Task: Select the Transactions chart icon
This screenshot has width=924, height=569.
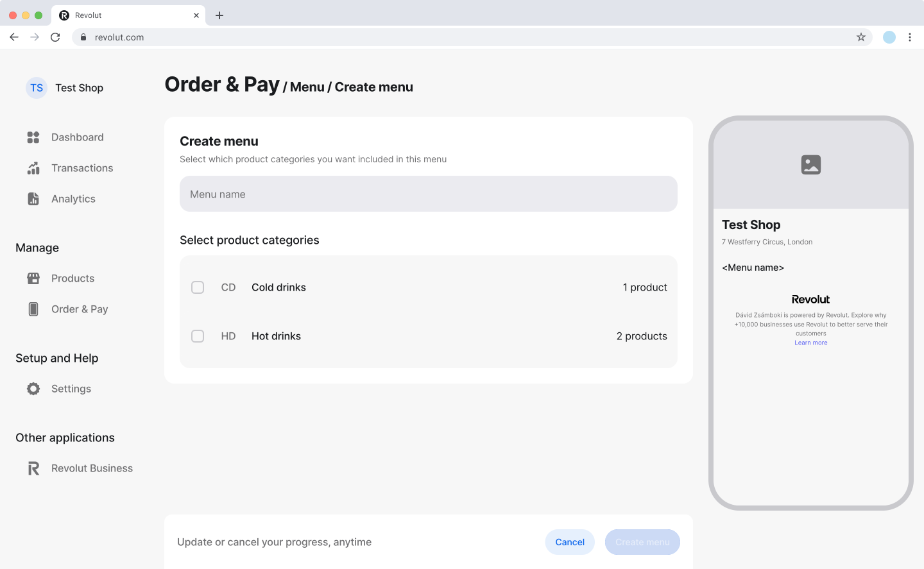Action: click(33, 168)
